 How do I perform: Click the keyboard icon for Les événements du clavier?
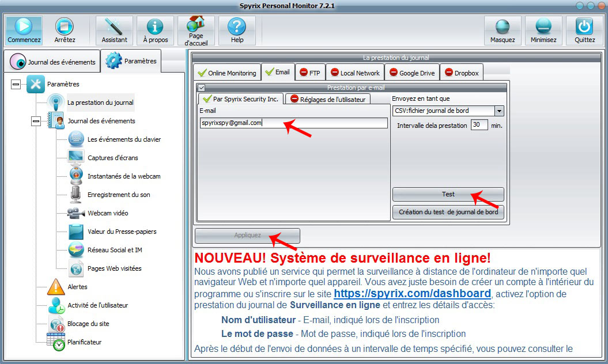[x=76, y=139]
